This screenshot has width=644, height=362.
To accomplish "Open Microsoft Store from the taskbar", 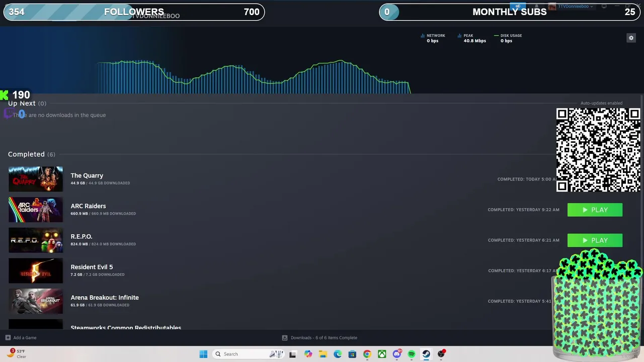I will point(352,354).
